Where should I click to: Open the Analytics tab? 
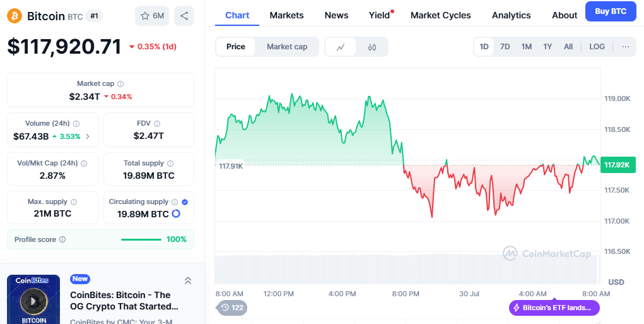(x=512, y=15)
